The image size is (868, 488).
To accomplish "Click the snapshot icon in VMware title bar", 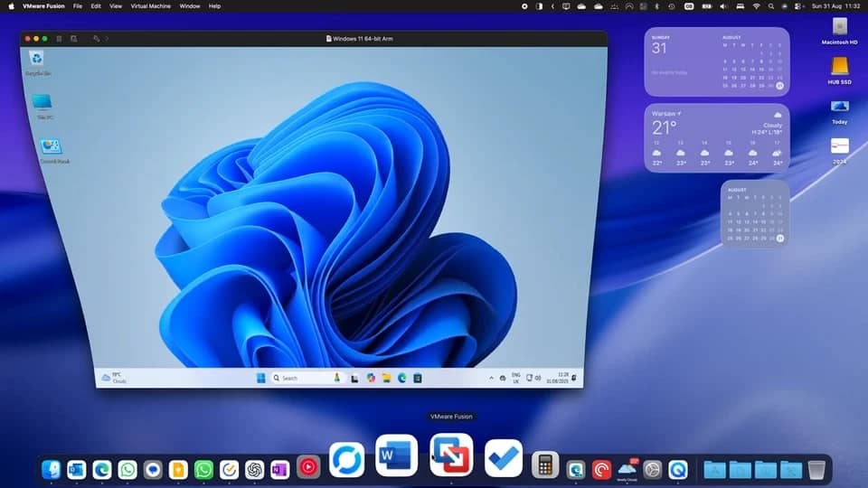I will pyautogui.click(x=73, y=39).
